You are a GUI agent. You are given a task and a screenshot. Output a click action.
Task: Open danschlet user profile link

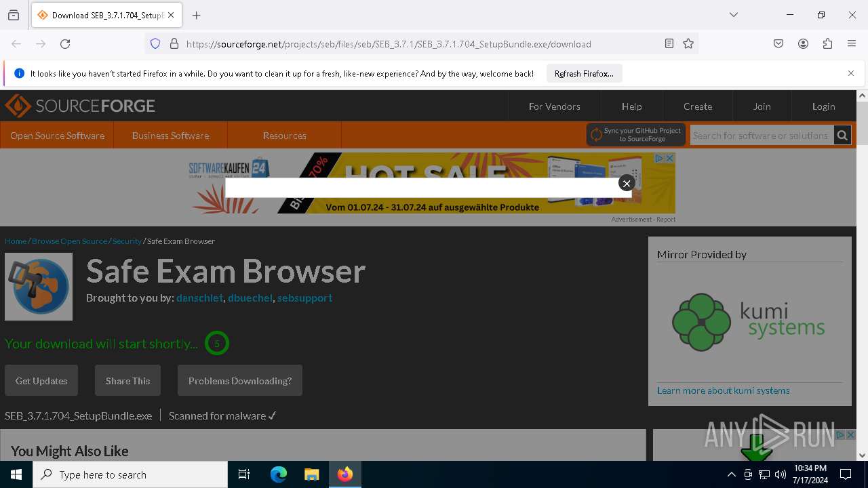(200, 298)
